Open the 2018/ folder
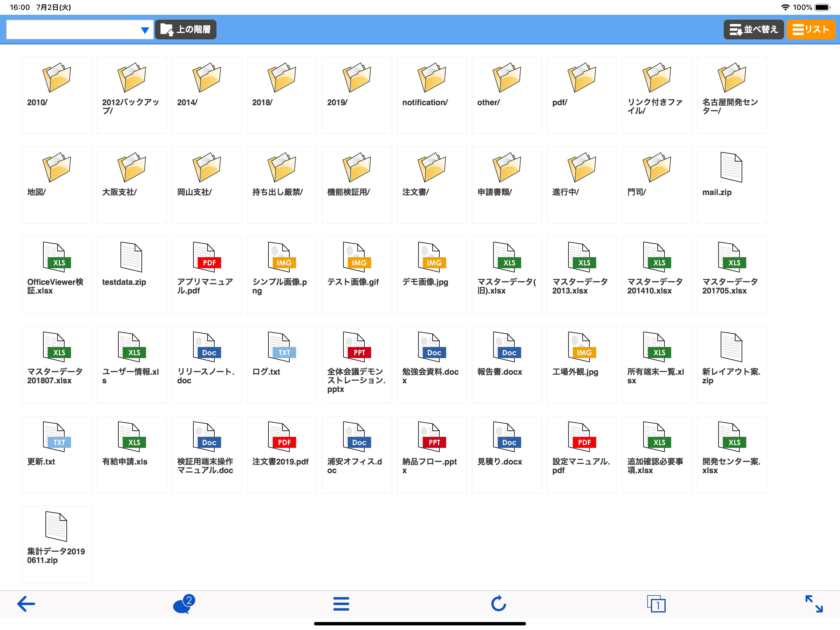The image size is (840, 630). coord(282,95)
